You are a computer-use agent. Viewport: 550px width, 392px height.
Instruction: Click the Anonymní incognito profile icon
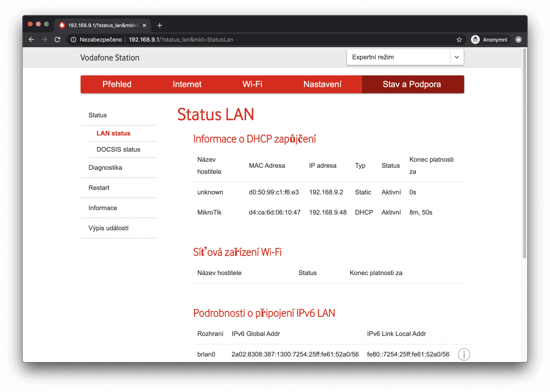click(475, 40)
